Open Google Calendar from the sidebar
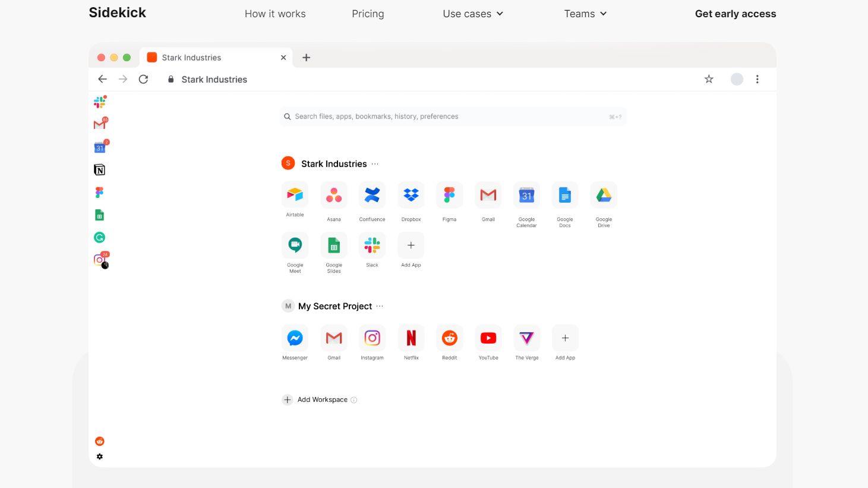Viewport: 868px width, 488px height. pos(99,147)
